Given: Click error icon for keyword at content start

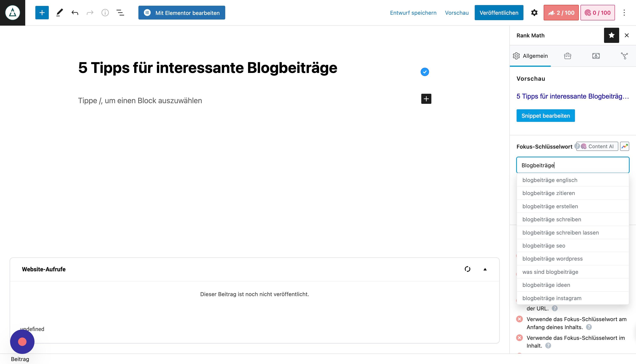Looking at the screenshot, I should (519, 319).
